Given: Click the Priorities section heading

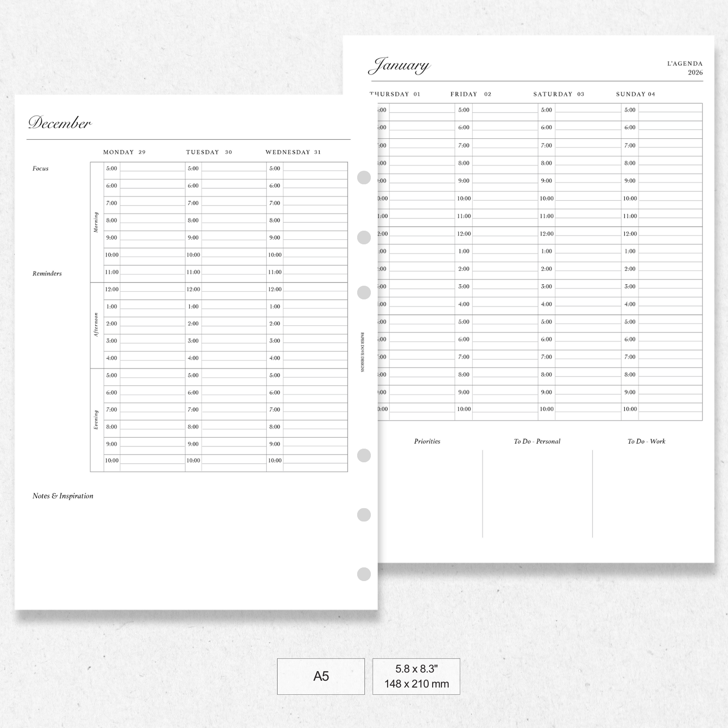Looking at the screenshot, I should click(x=427, y=441).
